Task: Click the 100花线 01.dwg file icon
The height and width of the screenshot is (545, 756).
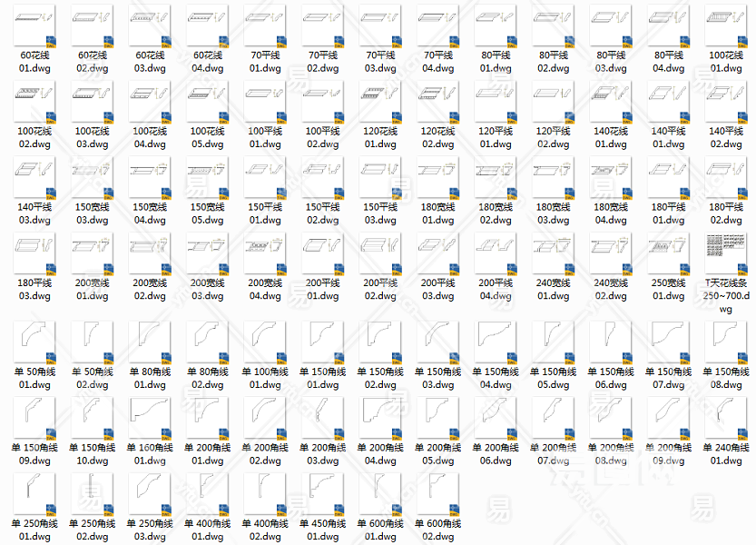Action: tap(726, 26)
